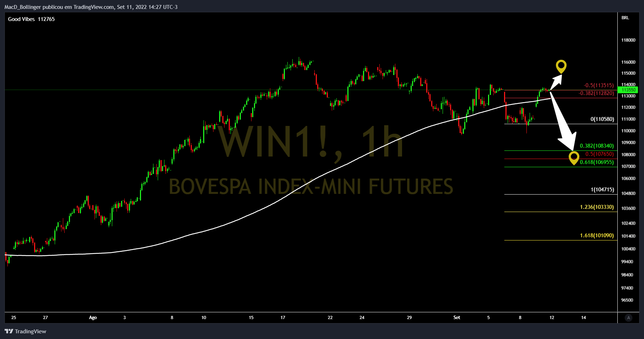Click the BRL currency label
This screenshot has width=644, height=339.
click(625, 18)
